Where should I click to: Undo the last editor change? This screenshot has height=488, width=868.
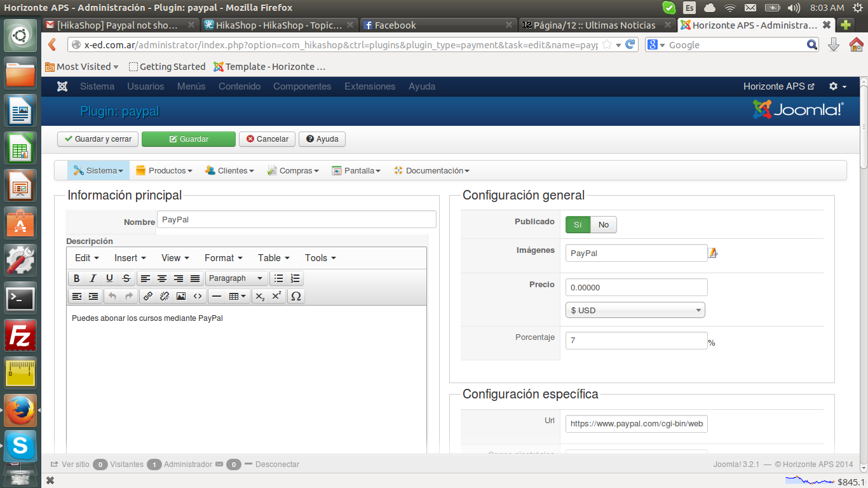[x=112, y=296]
